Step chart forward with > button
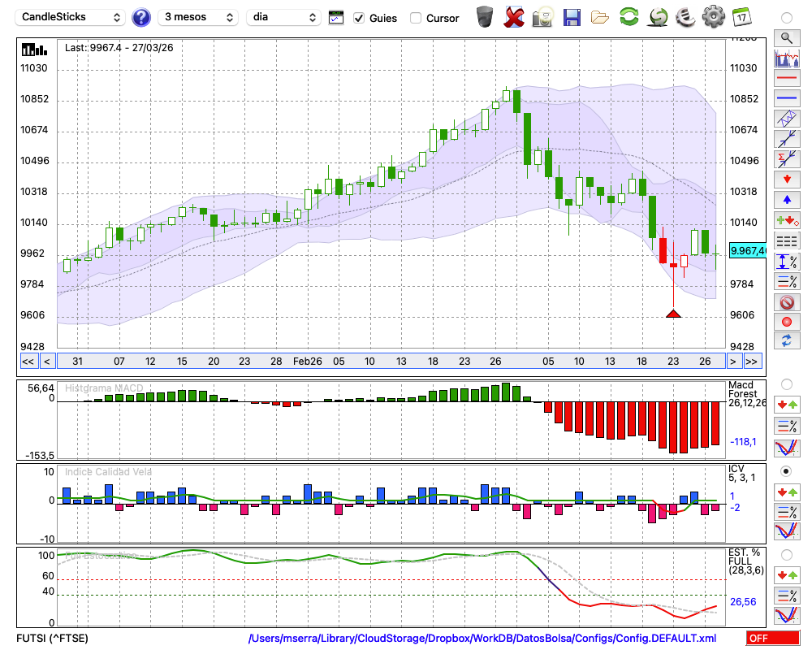 [x=732, y=362]
